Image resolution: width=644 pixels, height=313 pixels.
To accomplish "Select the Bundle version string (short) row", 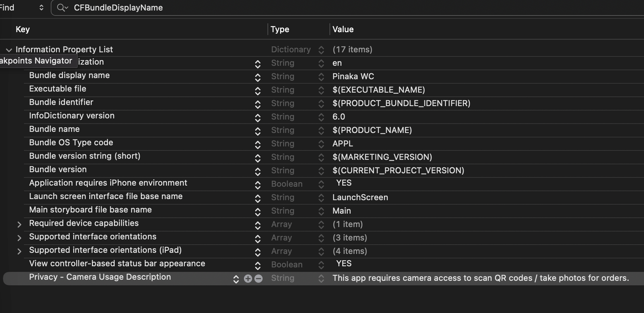I will [x=85, y=156].
